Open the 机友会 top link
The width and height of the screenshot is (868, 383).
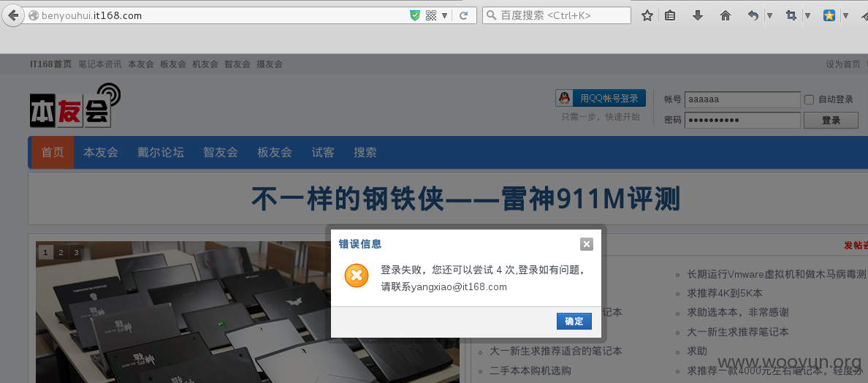pos(205,64)
